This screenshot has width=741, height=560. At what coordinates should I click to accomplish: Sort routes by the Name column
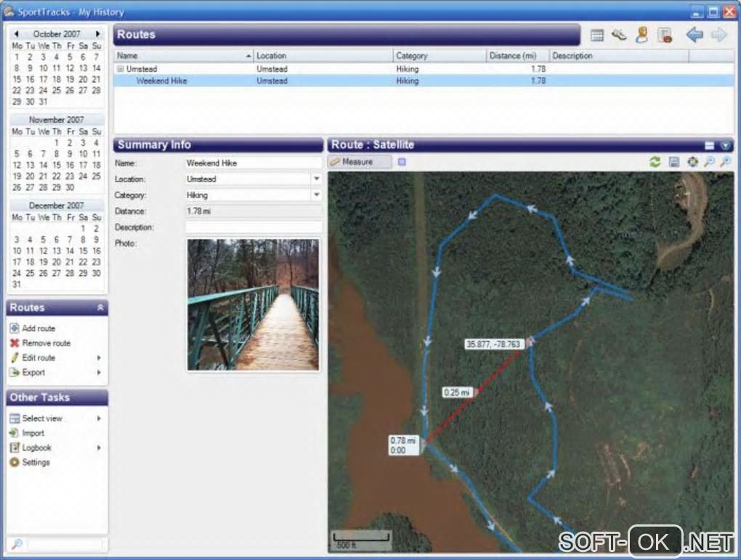tap(183, 56)
